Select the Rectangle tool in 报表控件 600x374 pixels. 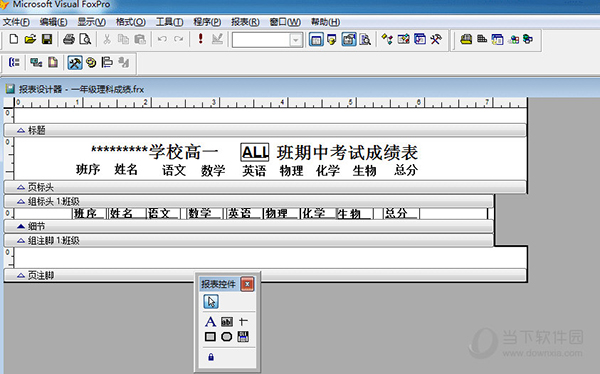click(210, 337)
